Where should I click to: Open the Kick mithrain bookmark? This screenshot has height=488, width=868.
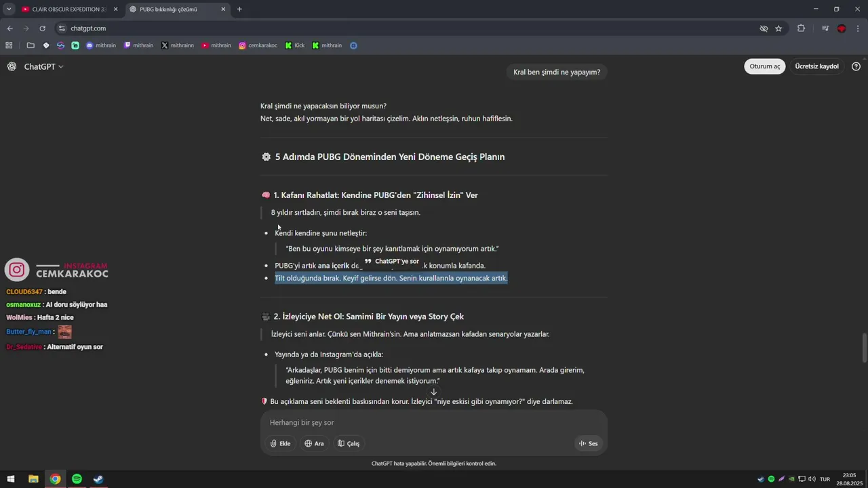[x=327, y=45]
